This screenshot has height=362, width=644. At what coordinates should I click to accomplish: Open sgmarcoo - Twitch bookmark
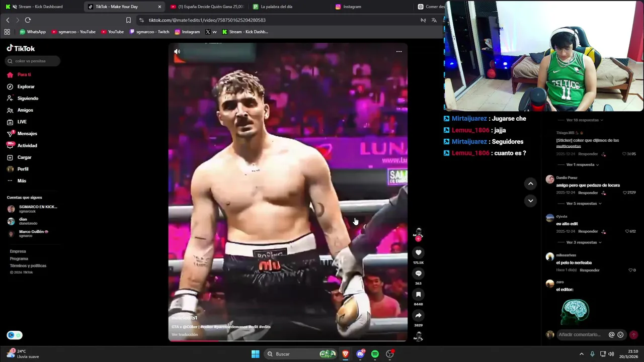tap(149, 32)
